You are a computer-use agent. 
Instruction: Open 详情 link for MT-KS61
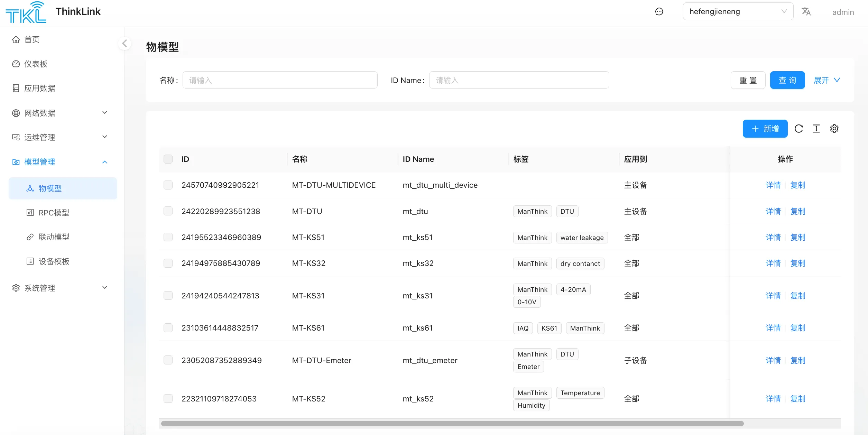pyautogui.click(x=773, y=328)
